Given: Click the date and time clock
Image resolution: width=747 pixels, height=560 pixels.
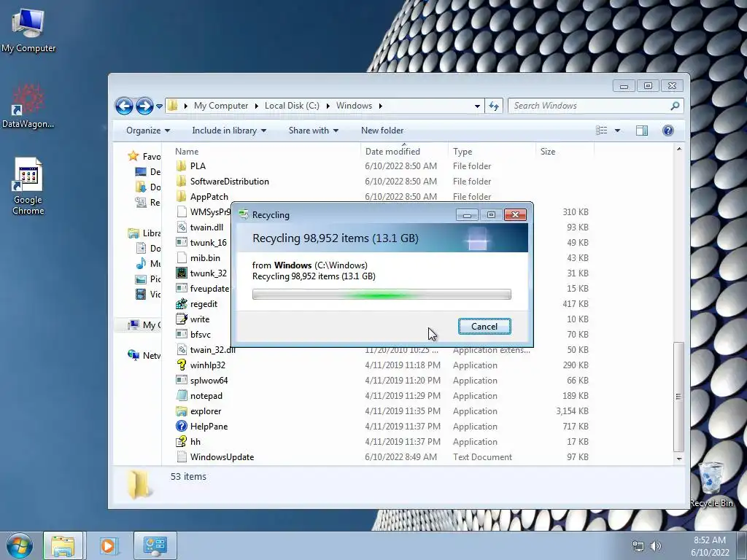Looking at the screenshot, I should click(710, 546).
